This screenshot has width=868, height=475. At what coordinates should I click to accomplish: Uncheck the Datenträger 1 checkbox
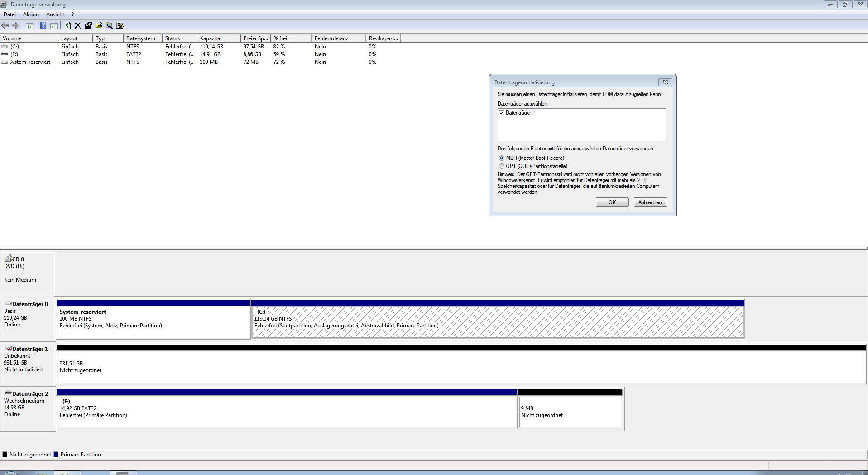(x=501, y=113)
